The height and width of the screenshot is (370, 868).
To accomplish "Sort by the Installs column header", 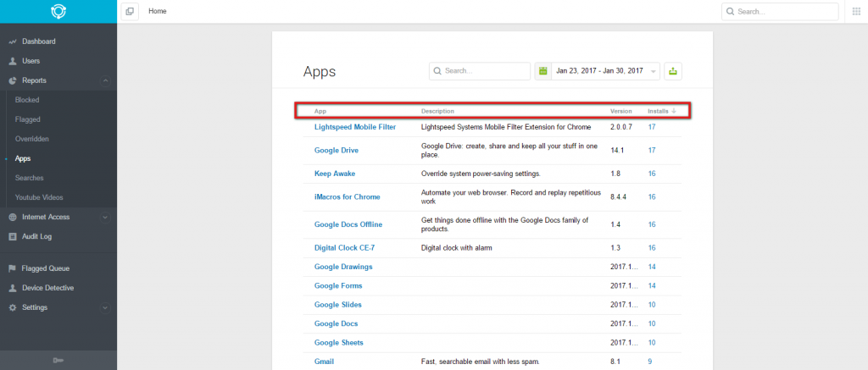I will coord(658,111).
